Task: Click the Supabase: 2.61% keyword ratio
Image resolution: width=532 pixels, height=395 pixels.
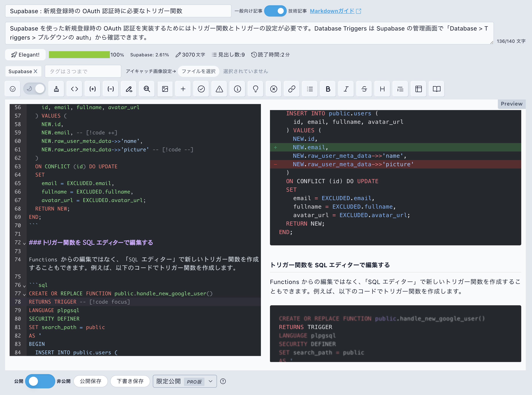Action: (150, 55)
